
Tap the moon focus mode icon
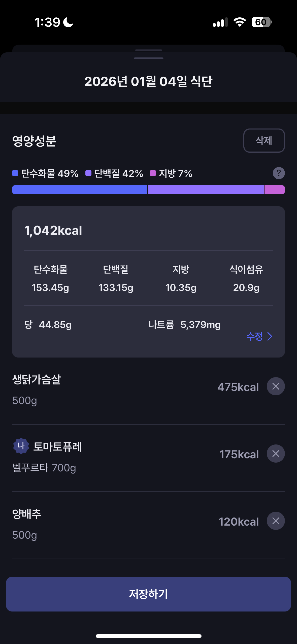point(68,22)
